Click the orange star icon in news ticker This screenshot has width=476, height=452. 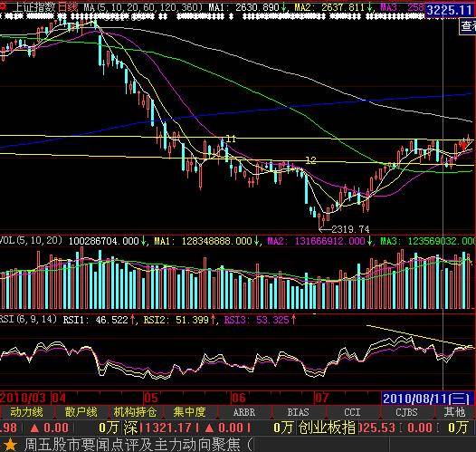[10, 445]
